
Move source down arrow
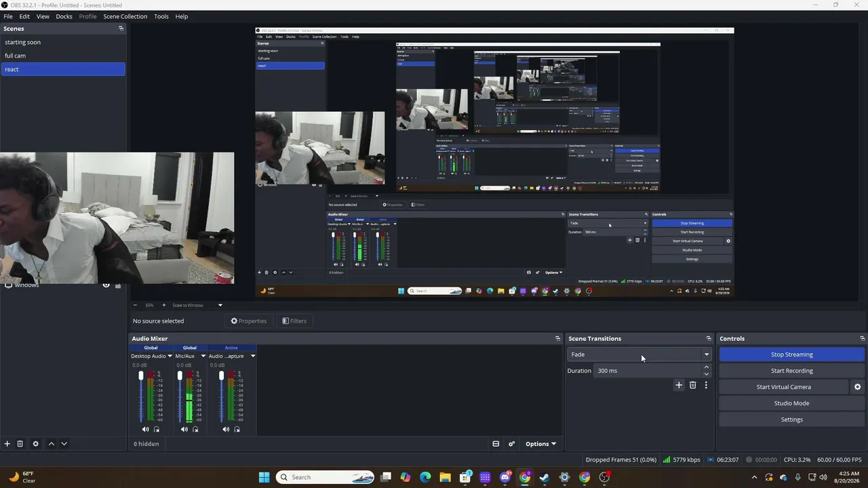coord(64,444)
